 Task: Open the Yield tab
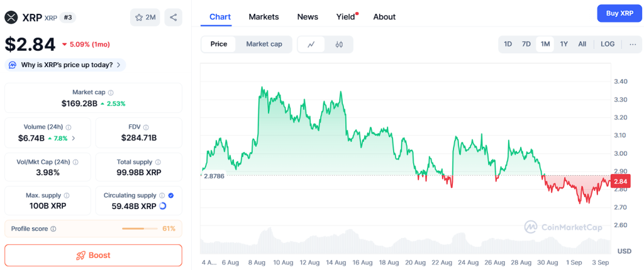tap(345, 17)
